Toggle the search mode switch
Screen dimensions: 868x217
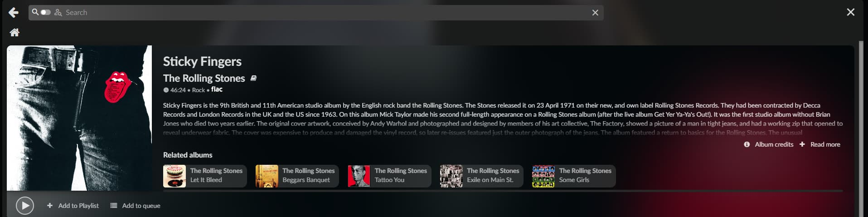pyautogui.click(x=45, y=12)
